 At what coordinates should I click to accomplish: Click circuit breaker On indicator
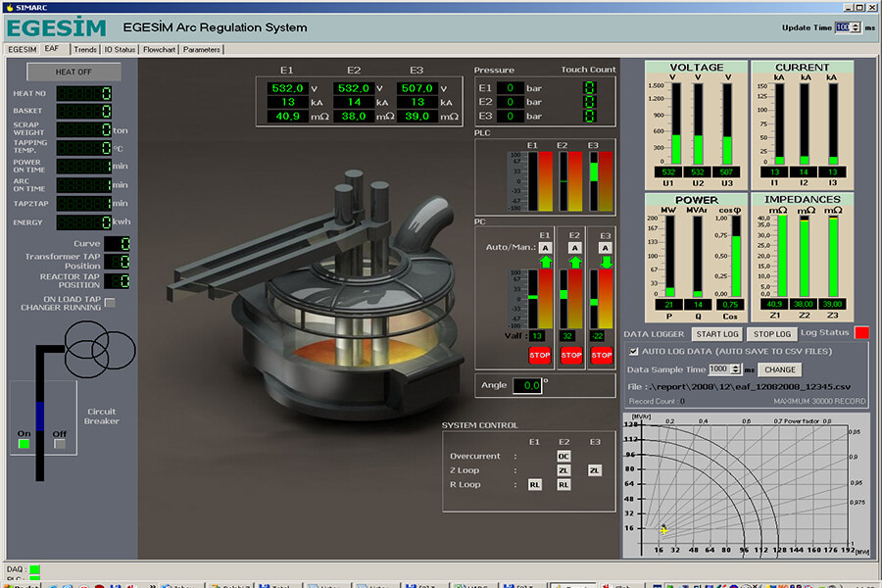tap(24, 444)
